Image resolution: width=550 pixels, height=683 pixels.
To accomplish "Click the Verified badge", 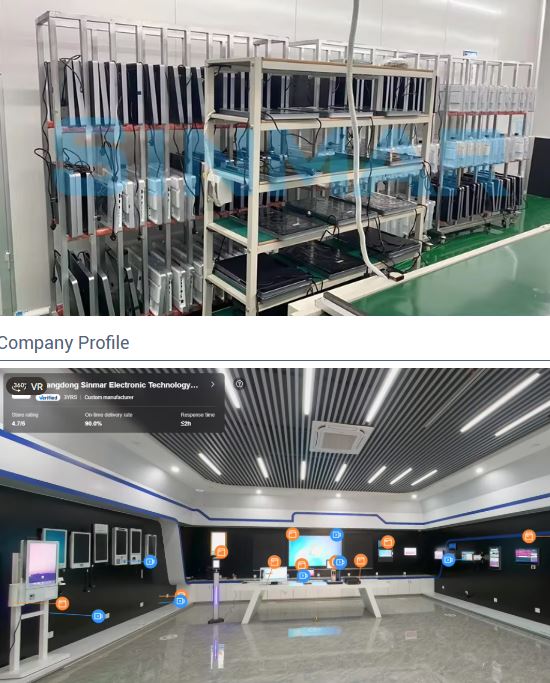I will [48, 398].
